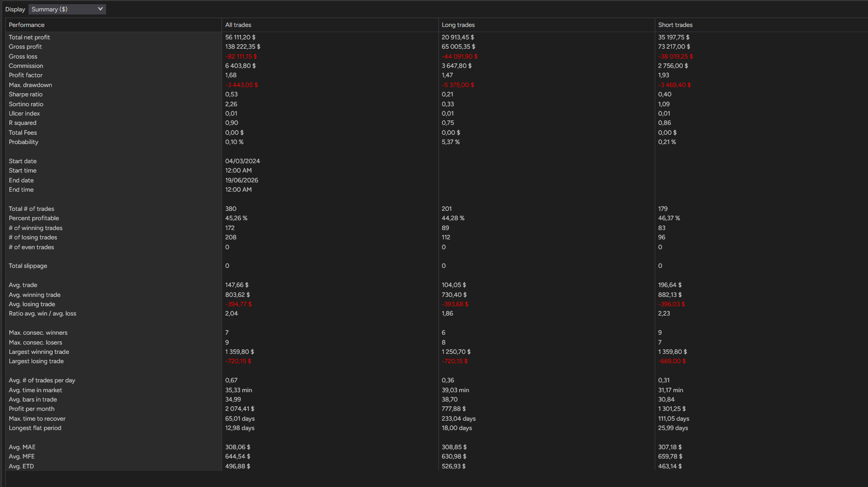The height and width of the screenshot is (487, 868).
Task: Open the Display Summary ($) dropdown
Action: tap(67, 9)
